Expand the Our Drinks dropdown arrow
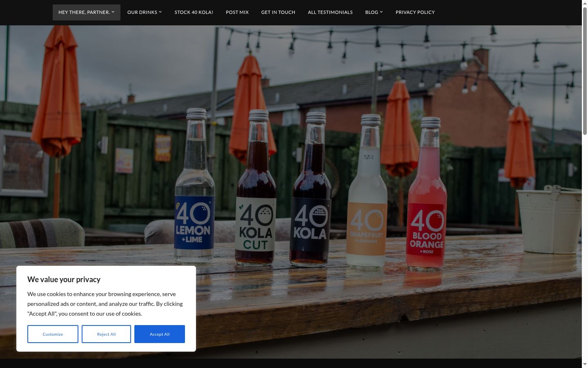This screenshot has height=368, width=588. click(x=160, y=12)
